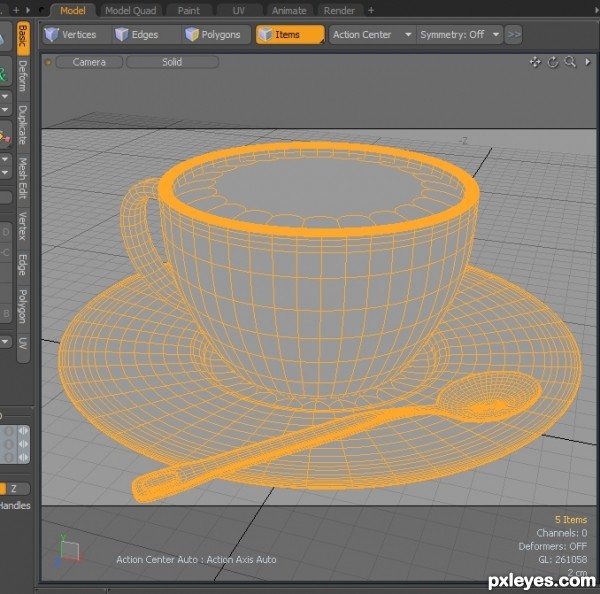Screen dimensions: 600x594
Task: Open the Symmetry: Off dropdown
Action: tap(460, 34)
